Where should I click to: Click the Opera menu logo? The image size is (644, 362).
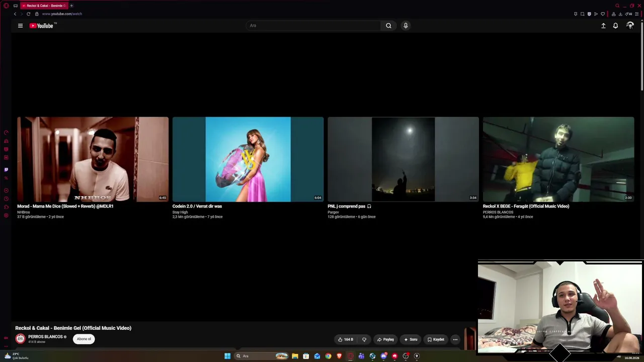pos(6,6)
